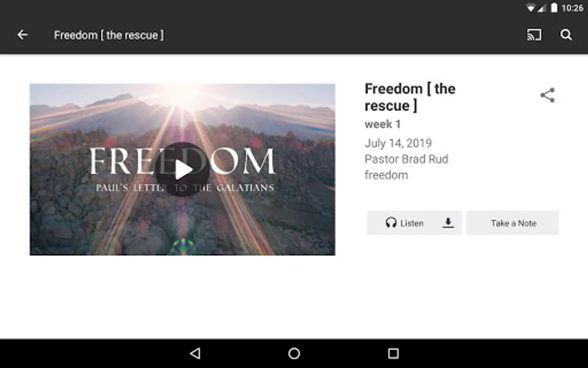Tap the Freedom [ the rescue ] toolbar title
The height and width of the screenshot is (368, 588).
tap(109, 35)
